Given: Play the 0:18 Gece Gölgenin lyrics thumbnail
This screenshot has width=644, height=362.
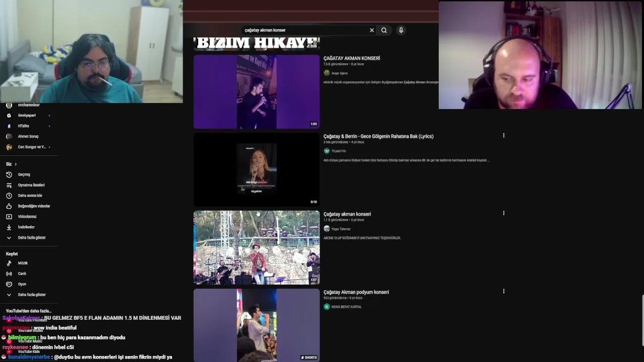Looking at the screenshot, I should tap(257, 169).
